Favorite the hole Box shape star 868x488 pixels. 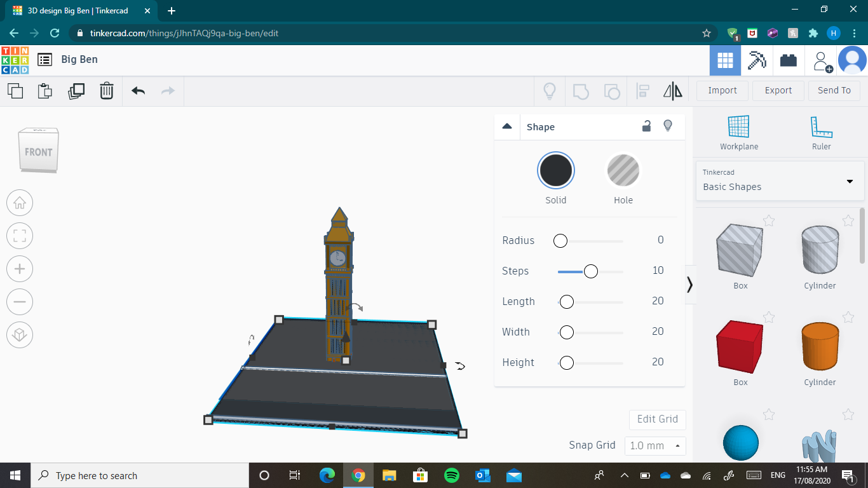(x=769, y=220)
